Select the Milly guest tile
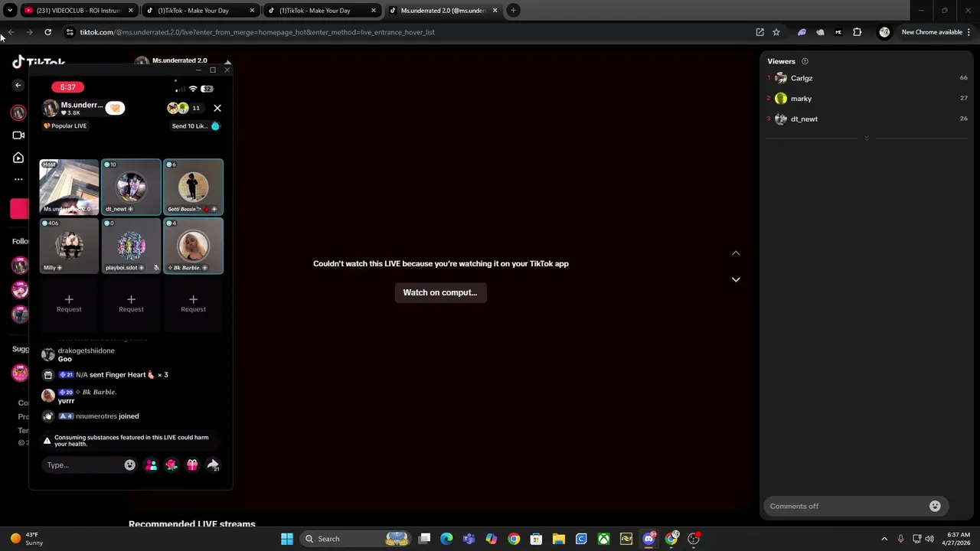 click(69, 246)
